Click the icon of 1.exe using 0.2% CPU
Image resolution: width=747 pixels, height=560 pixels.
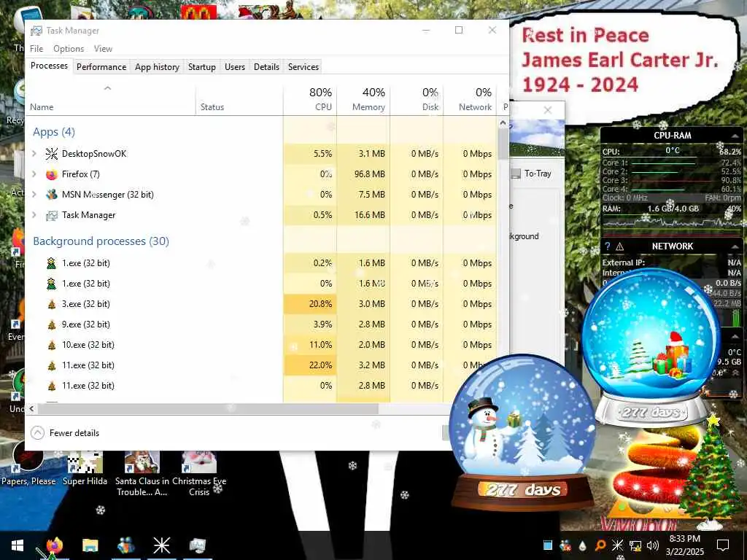(x=52, y=262)
